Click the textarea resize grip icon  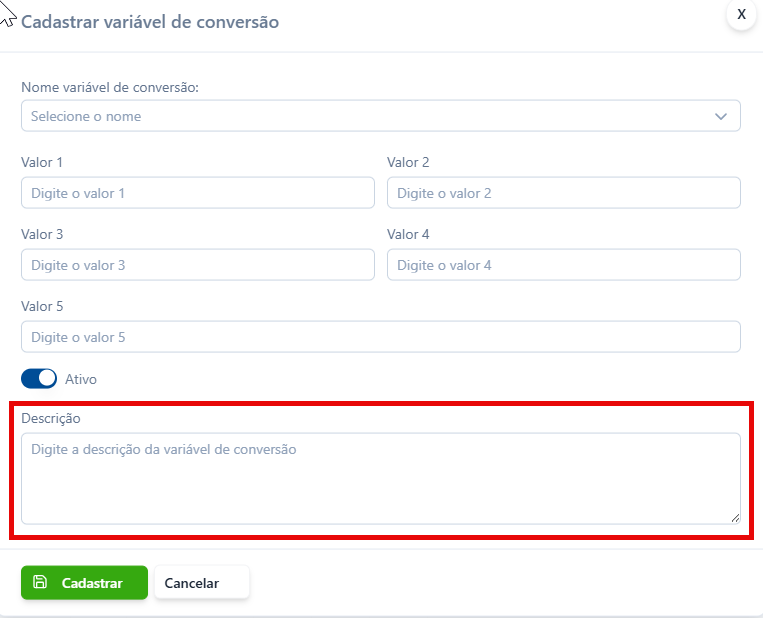(x=735, y=518)
